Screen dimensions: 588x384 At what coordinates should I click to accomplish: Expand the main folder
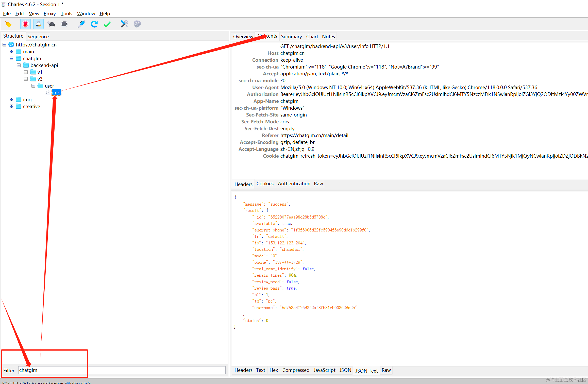11,52
